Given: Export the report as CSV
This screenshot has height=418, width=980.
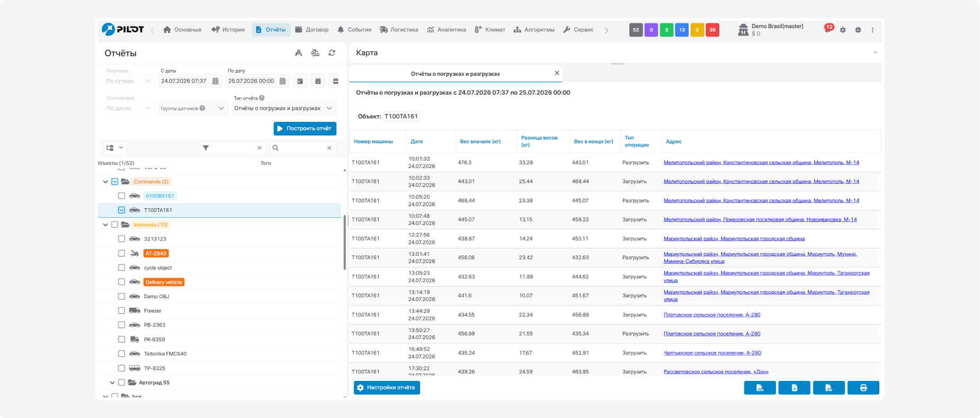Looking at the screenshot, I should point(760,388).
